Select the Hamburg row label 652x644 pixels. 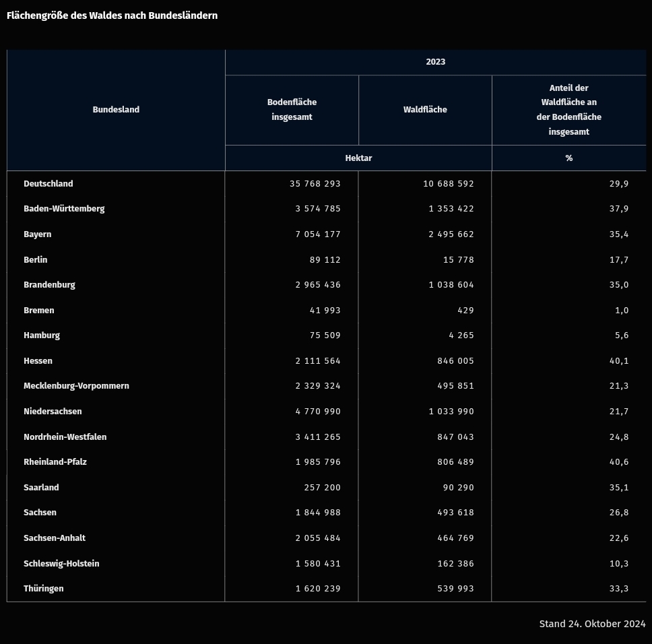(42, 335)
